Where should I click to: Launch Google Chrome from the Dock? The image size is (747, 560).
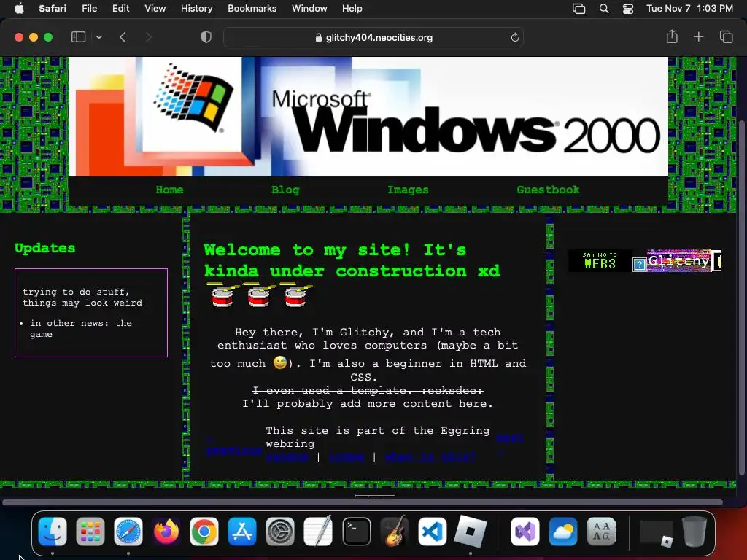[204, 532]
